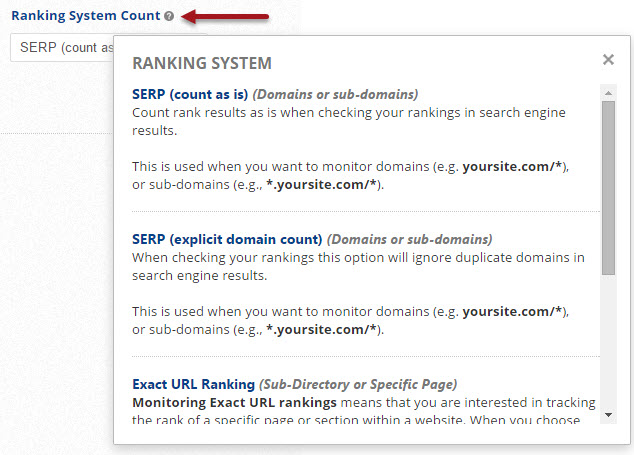Click *.yoursite.com/* in the explicit domain section
Screen dimensions: 634x455
(324, 330)
